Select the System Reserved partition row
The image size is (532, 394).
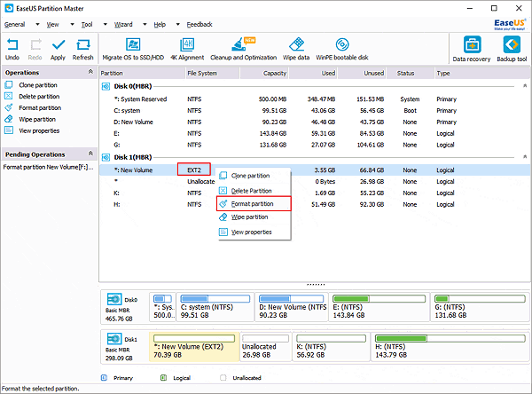[314, 99]
